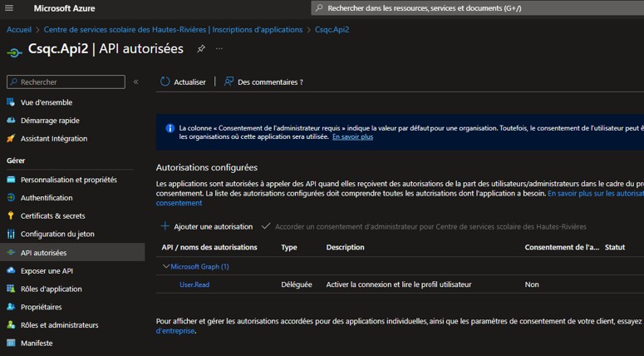Click the Authentification sidebar icon
This screenshot has width=644, height=356.
tap(11, 197)
